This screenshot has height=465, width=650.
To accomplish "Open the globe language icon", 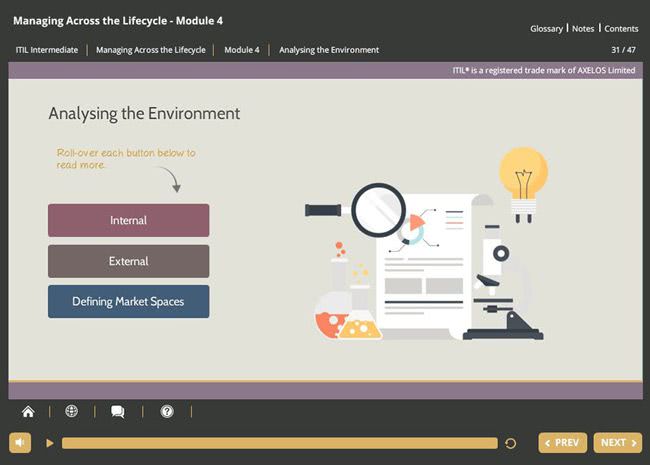I will pos(71,411).
